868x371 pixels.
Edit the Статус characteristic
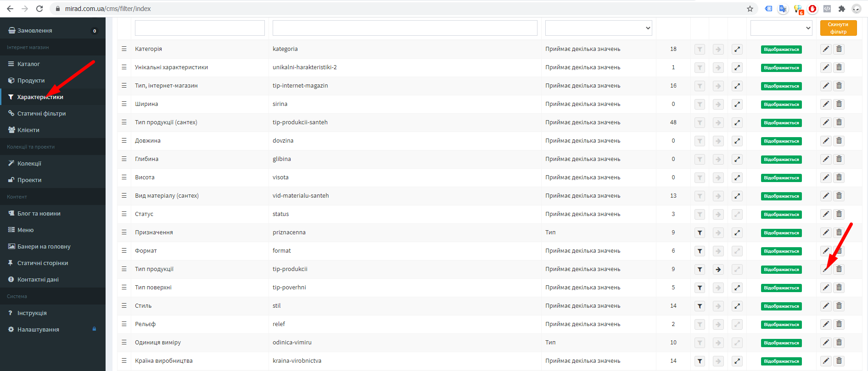826,214
